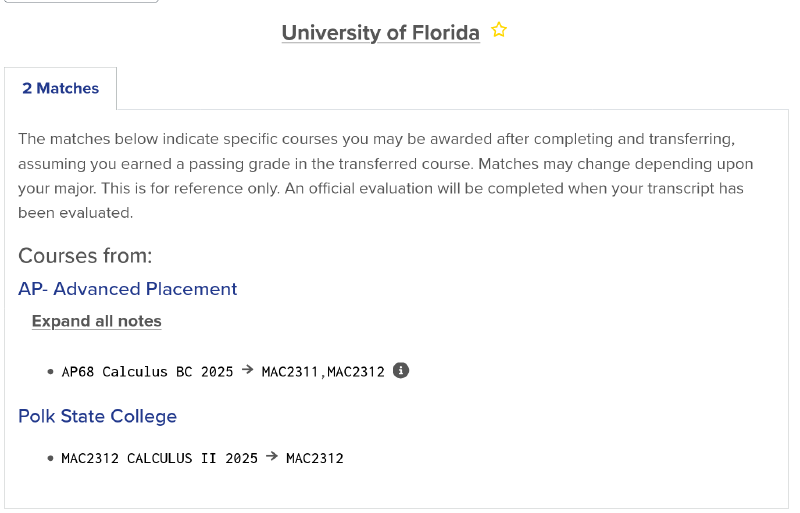The width and height of the screenshot is (800, 513).
Task: Click the Polk State College heading
Action: tap(97, 416)
